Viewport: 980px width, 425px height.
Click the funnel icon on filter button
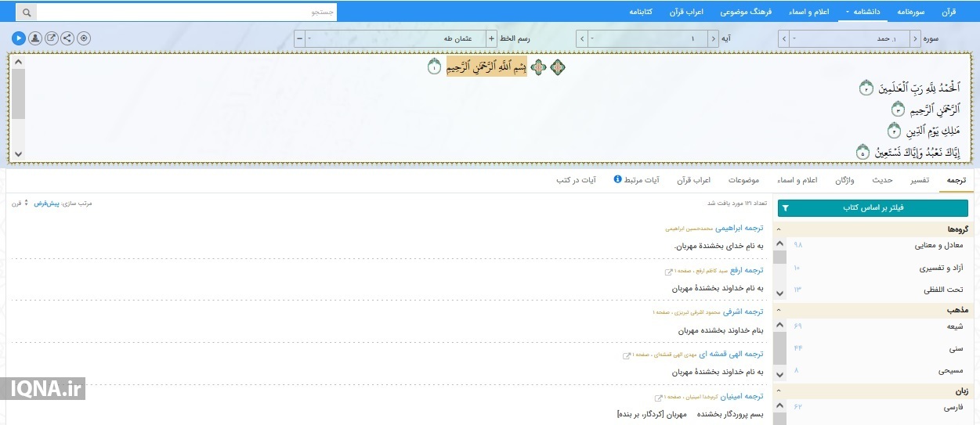786,208
